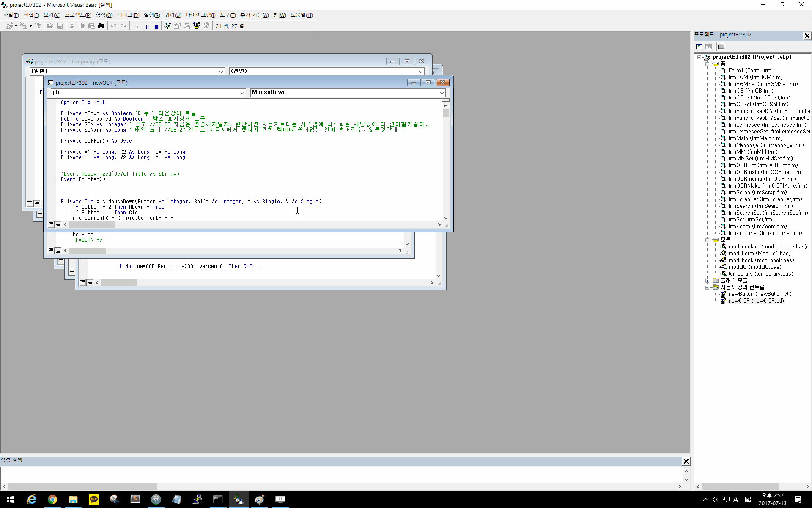The width and height of the screenshot is (812, 508).
Task: Open Chrome from the Windows taskbar
Action: pyautogui.click(x=52, y=500)
